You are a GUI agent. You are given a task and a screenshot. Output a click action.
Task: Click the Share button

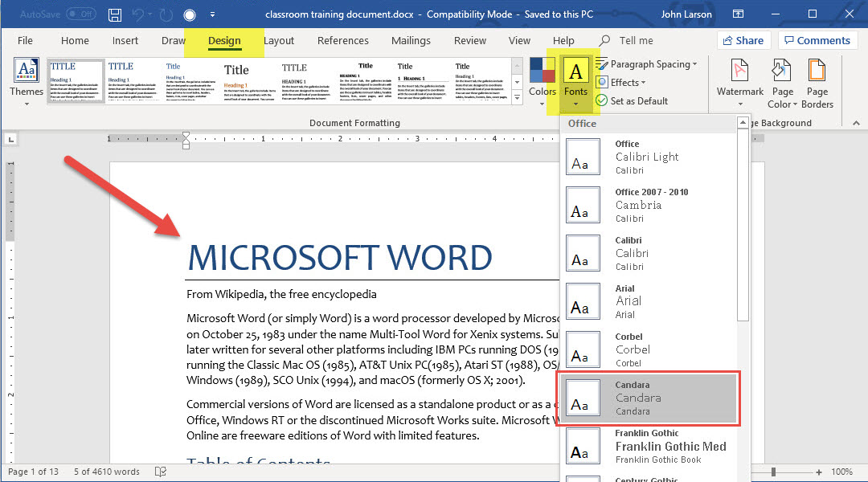pos(743,41)
